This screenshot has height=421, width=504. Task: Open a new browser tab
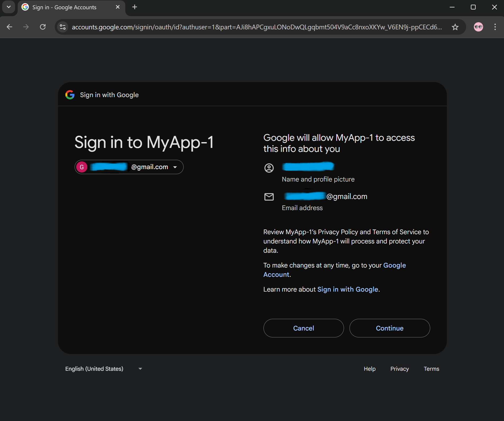click(x=135, y=7)
